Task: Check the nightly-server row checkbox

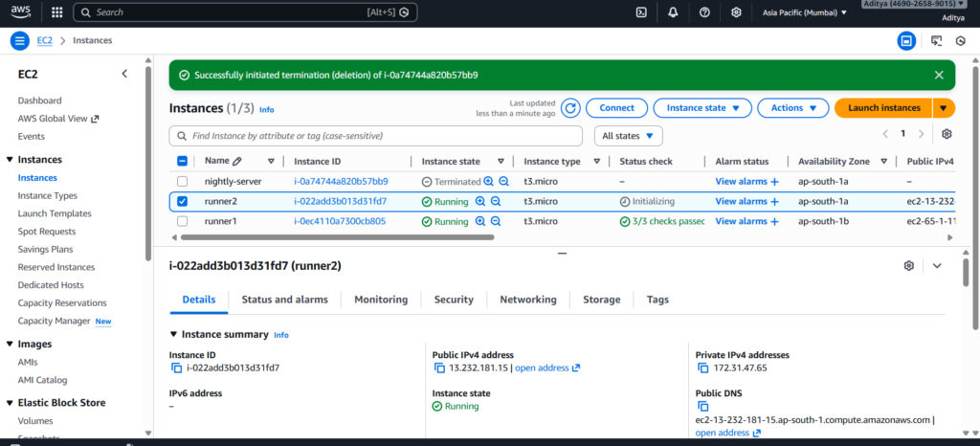Action: pos(183,181)
